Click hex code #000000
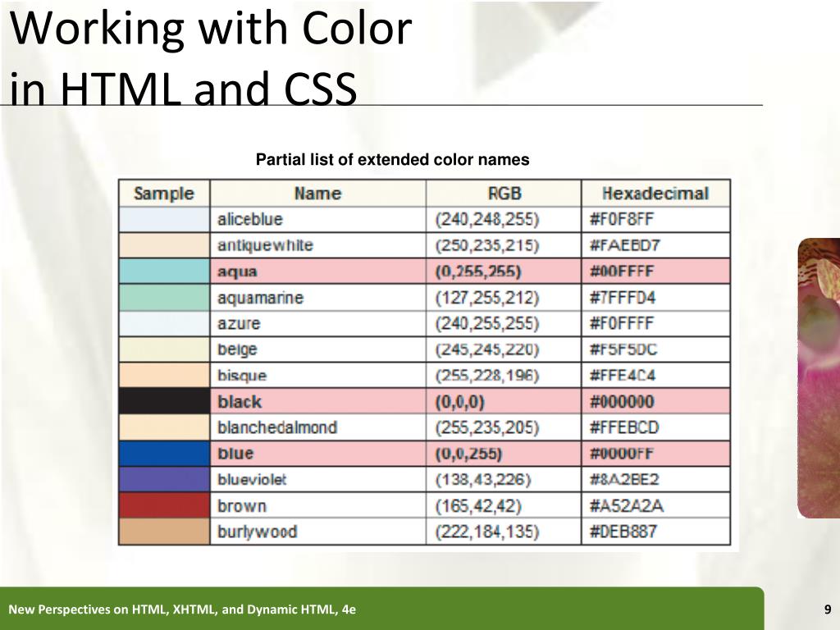This screenshot has width=840, height=630. pos(622,402)
